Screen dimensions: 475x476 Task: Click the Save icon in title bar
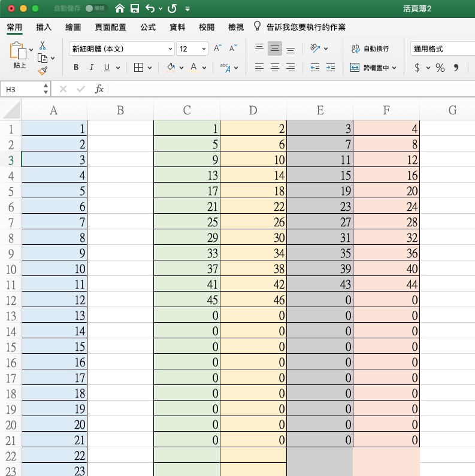tap(135, 8)
